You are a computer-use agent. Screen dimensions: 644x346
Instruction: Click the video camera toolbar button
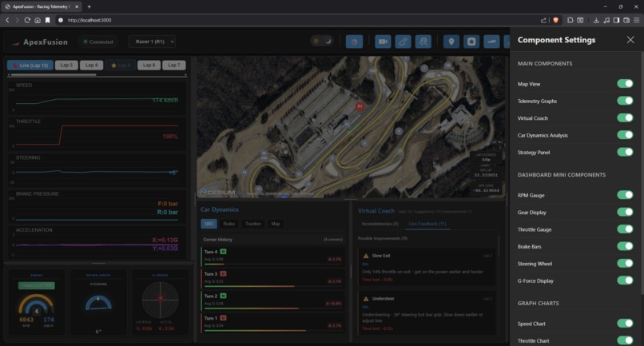pyautogui.click(x=383, y=42)
